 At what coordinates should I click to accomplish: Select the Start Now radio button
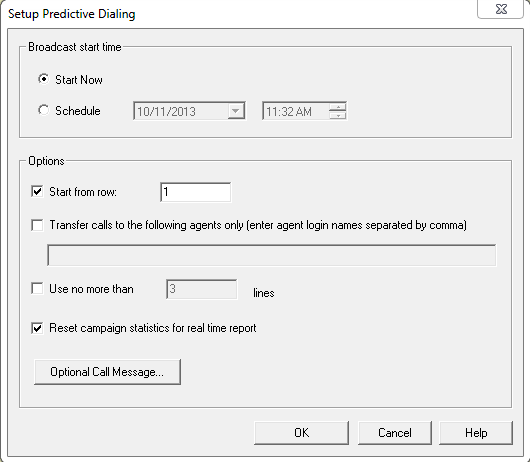43,79
